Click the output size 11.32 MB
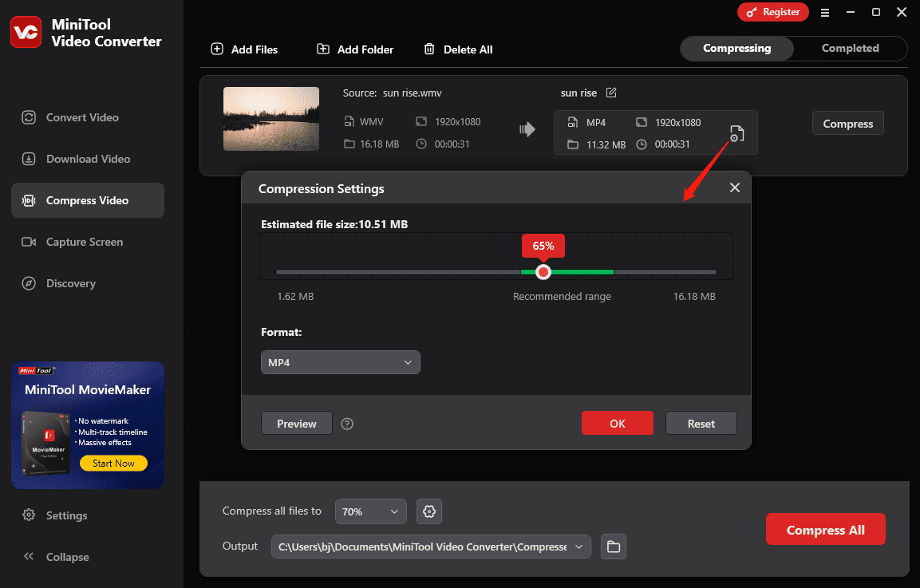Viewport: 920px width, 588px height. (x=606, y=144)
